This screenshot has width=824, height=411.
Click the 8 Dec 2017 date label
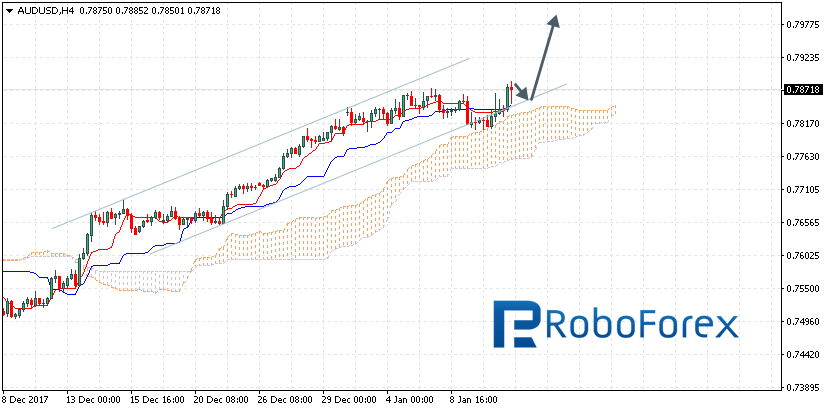click(24, 398)
